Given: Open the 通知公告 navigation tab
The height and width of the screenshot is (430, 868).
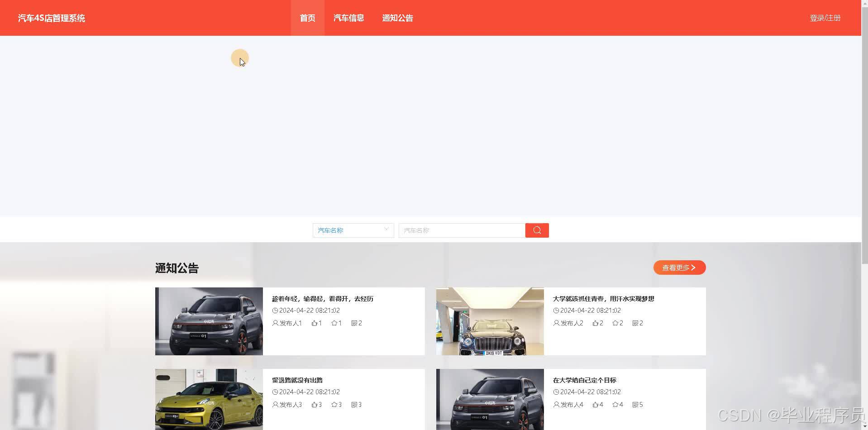Looking at the screenshot, I should pyautogui.click(x=397, y=18).
